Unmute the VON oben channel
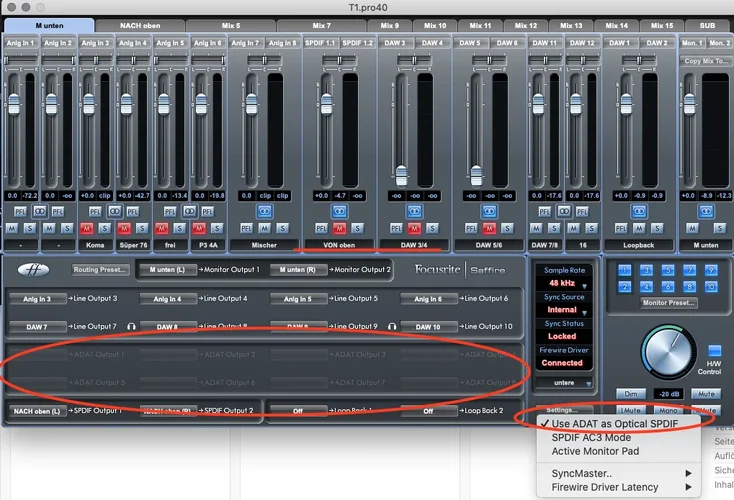 coord(339,228)
